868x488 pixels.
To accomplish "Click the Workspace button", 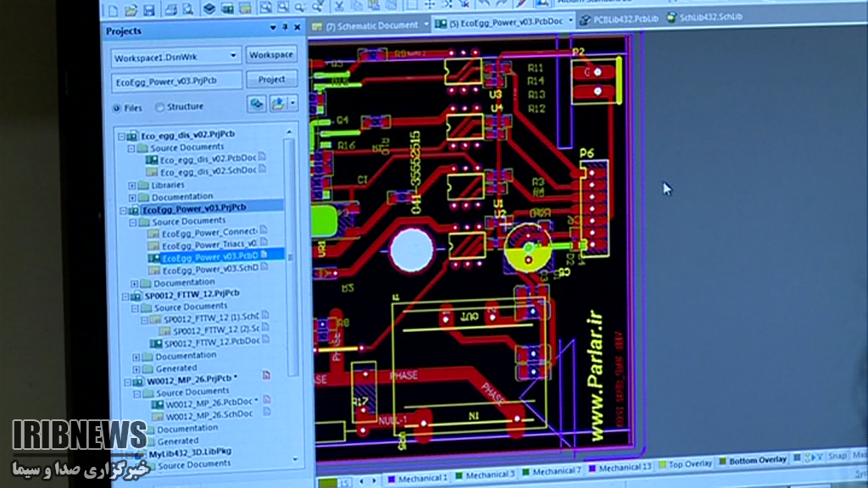I will [271, 55].
